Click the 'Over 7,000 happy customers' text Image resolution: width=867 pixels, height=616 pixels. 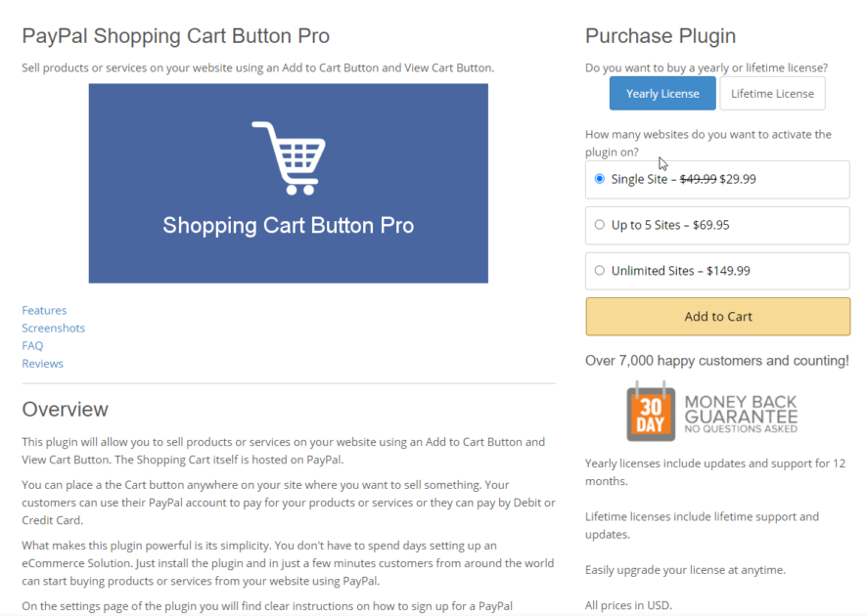[717, 360]
